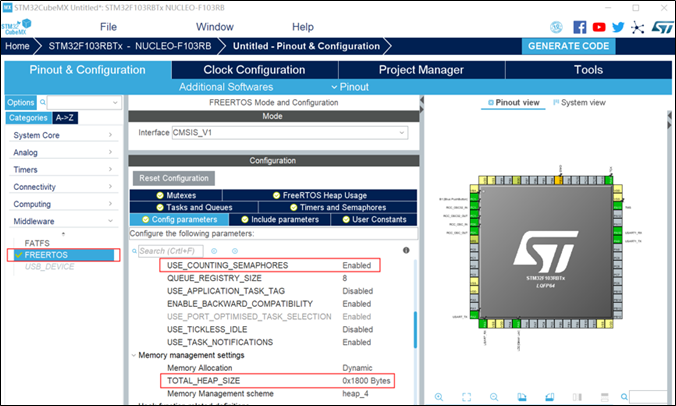The height and width of the screenshot is (406, 676).
Task: Select FREERTOS middleware item
Action: (x=63, y=255)
